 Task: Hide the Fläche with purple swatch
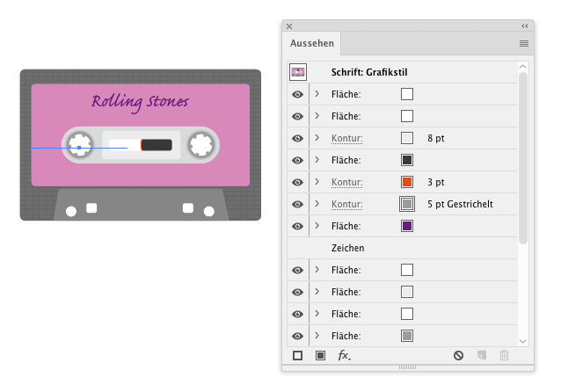[297, 226]
